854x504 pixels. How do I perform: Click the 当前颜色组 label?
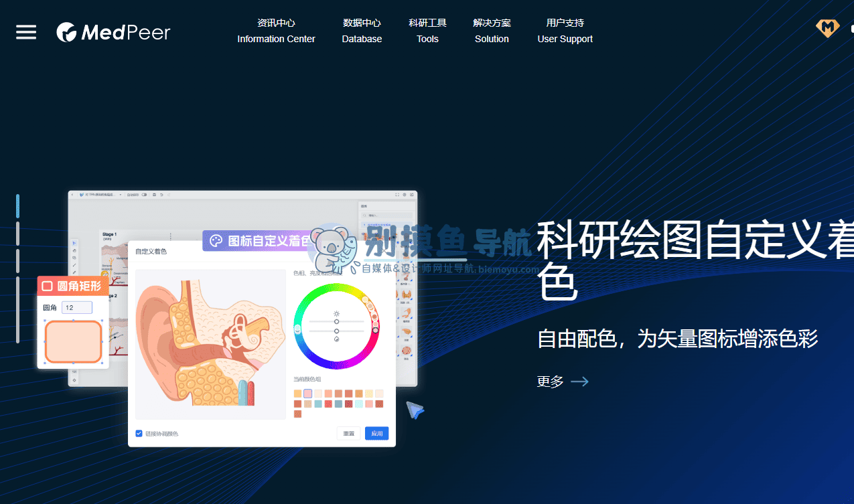(x=307, y=380)
